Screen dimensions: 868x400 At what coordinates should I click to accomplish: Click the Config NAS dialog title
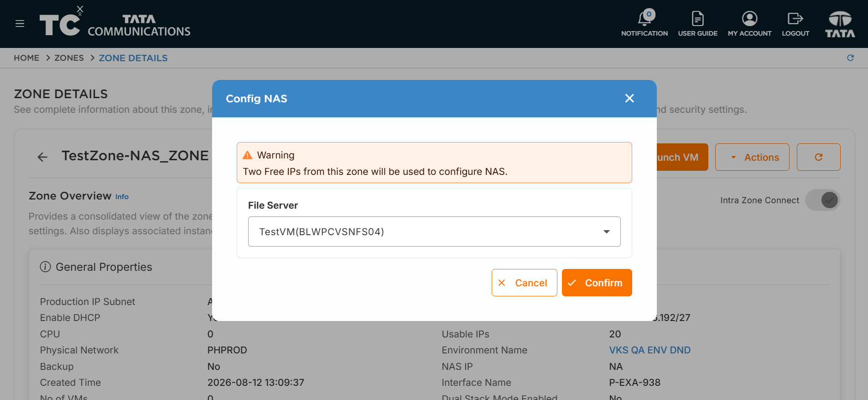tap(256, 99)
